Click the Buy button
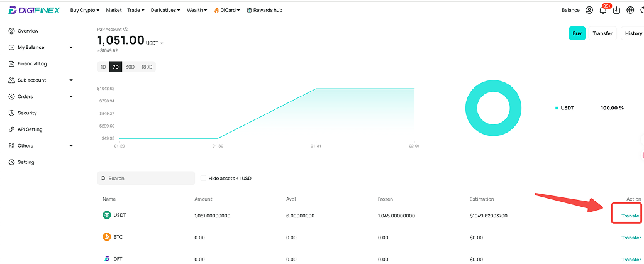 coord(577,33)
